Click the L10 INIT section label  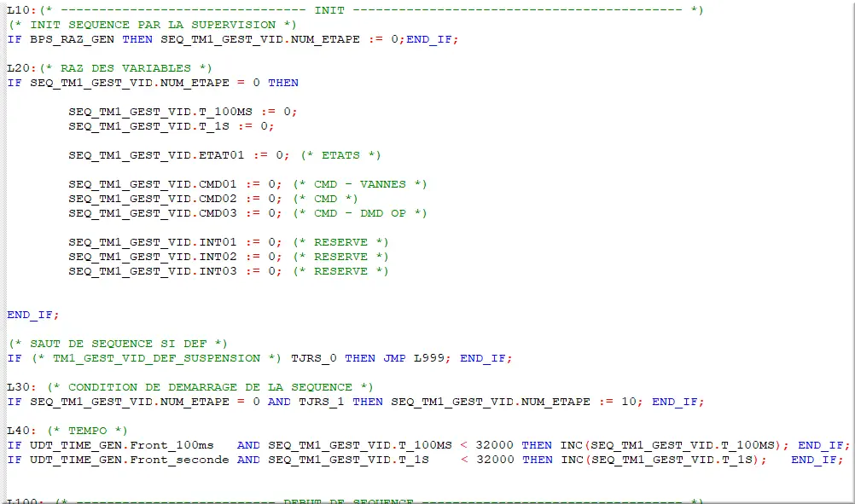point(15,10)
